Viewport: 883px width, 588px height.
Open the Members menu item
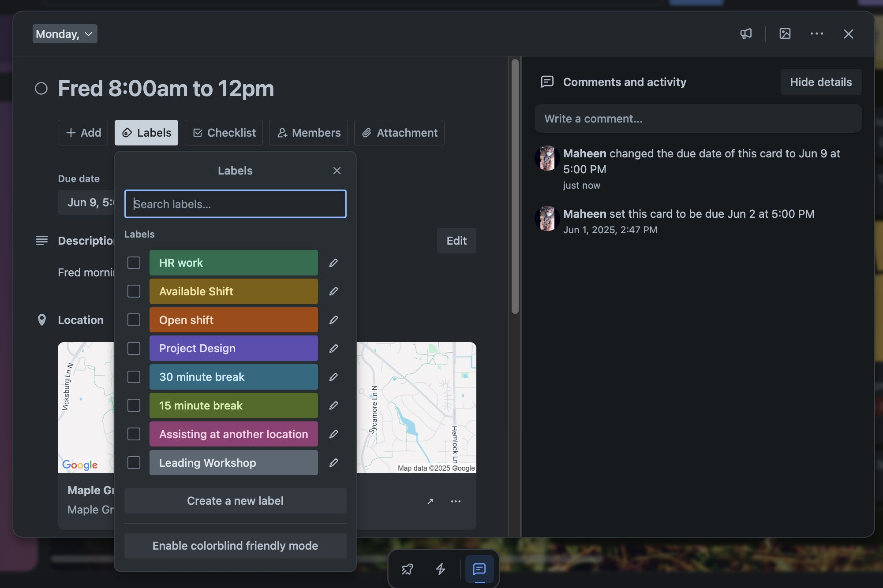(x=308, y=133)
